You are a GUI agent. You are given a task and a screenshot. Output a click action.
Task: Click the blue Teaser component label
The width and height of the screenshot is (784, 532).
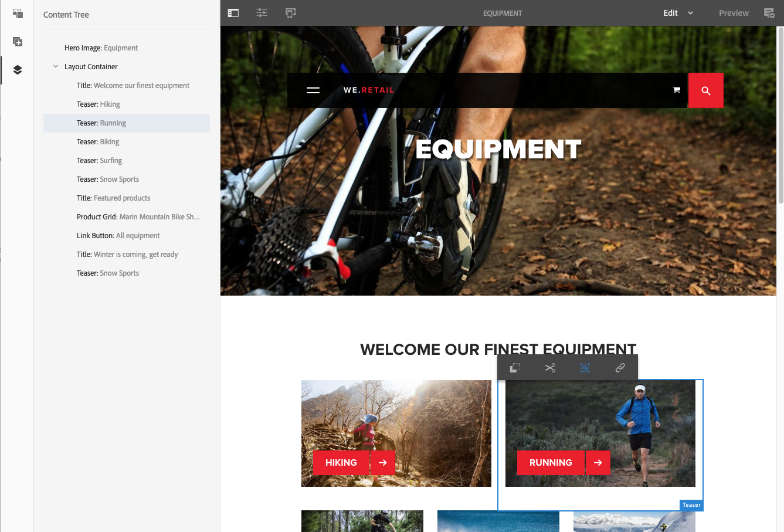pos(692,505)
